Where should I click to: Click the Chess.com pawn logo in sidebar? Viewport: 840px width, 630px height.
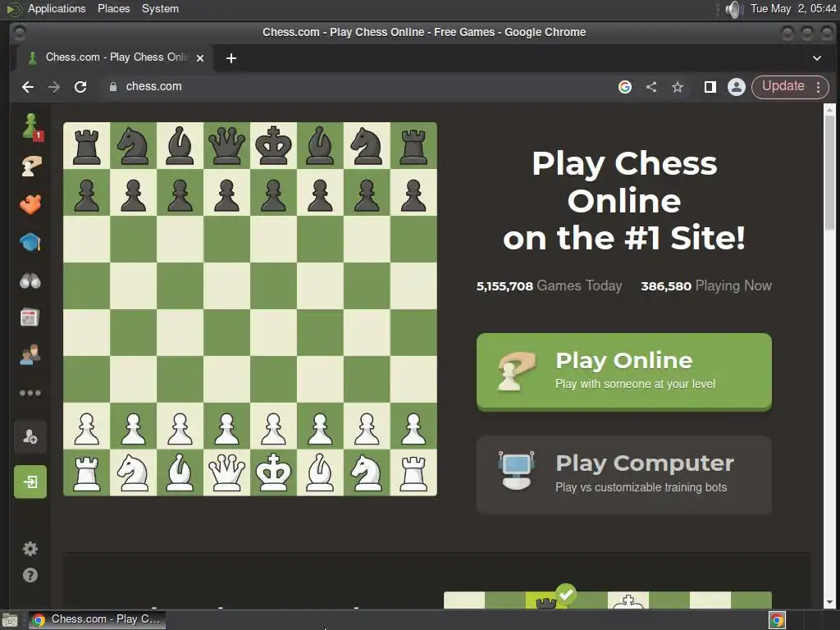[31, 126]
